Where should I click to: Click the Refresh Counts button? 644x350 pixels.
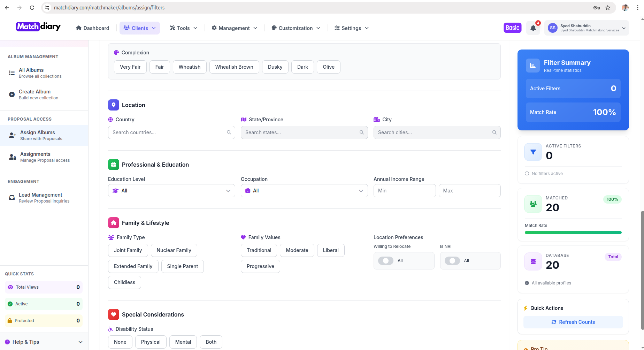point(573,322)
